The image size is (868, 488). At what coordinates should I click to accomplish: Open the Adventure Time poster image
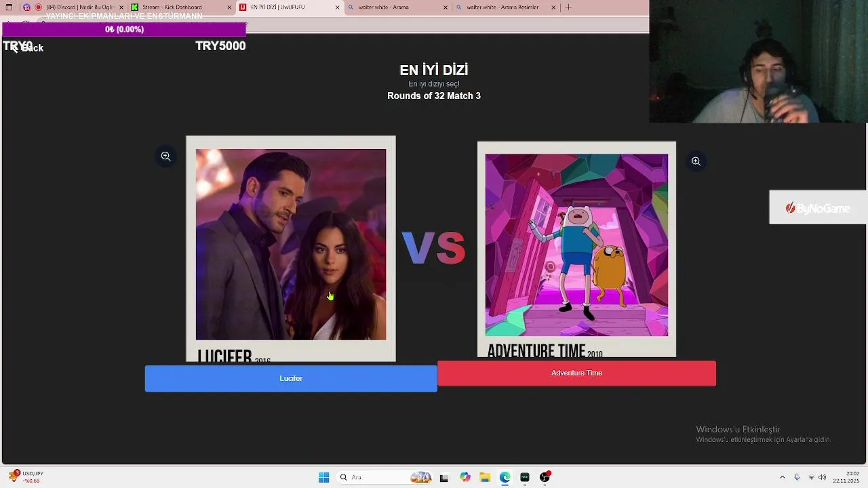click(x=576, y=249)
